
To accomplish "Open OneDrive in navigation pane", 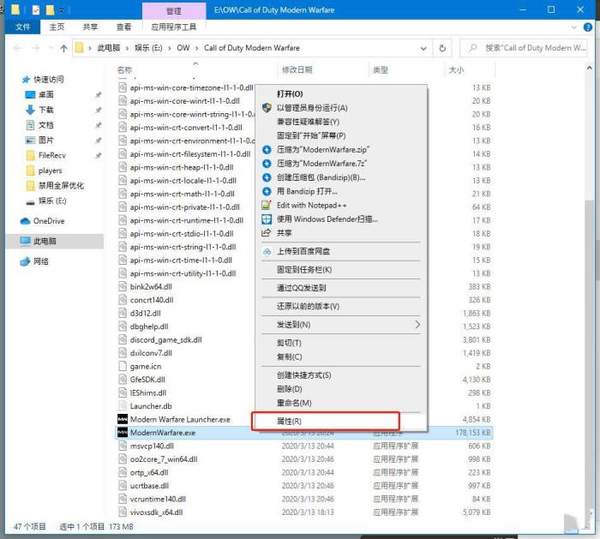I will (49, 221).
